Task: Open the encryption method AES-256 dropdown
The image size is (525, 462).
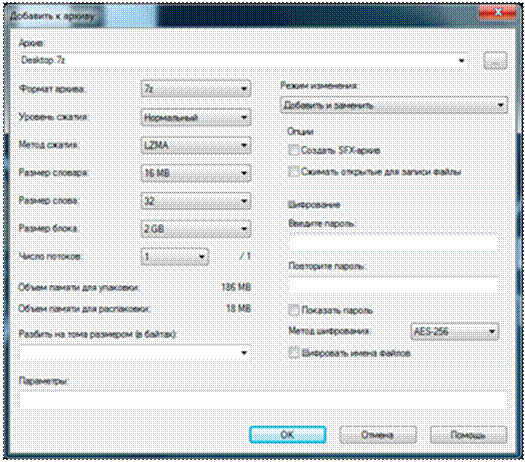Action: tap(454, 331)
